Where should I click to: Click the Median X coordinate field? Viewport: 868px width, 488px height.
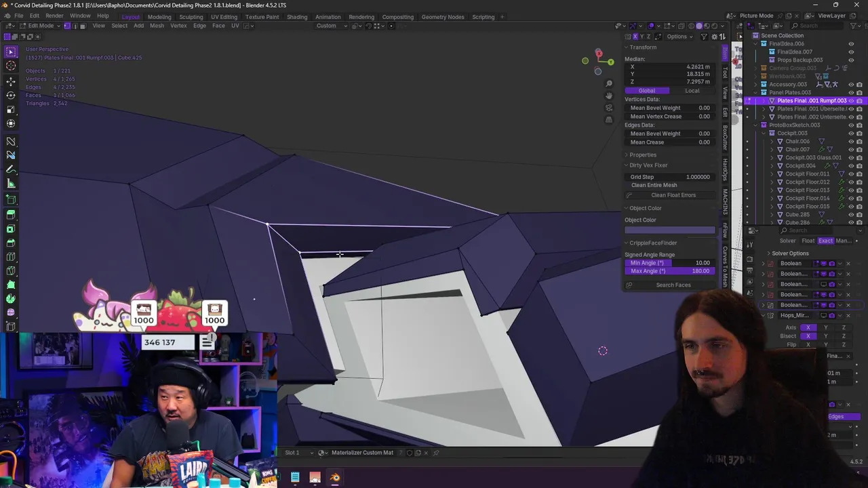tap(669, 67)
